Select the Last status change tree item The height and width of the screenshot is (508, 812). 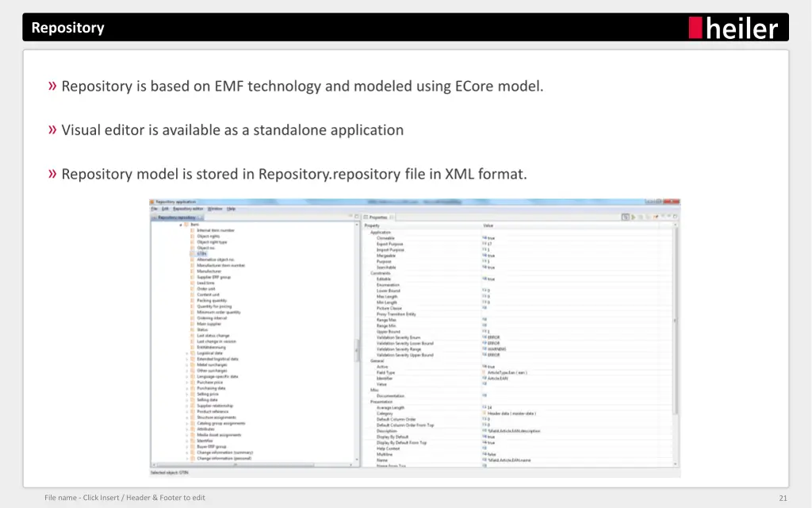tap(213, 336)
